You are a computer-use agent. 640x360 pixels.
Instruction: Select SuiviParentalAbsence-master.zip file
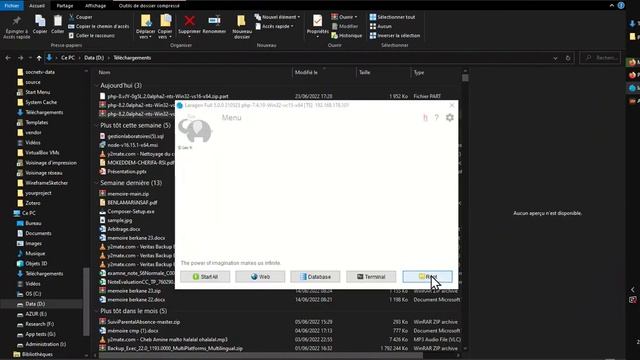point(143,322)
